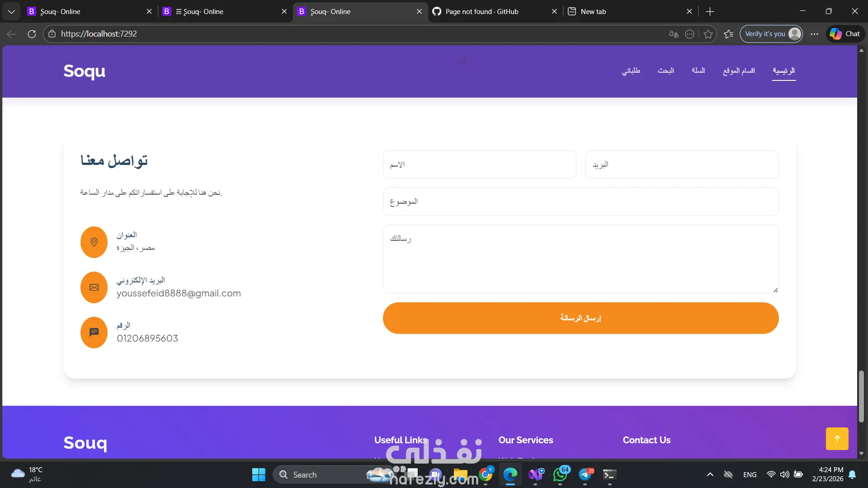
Task: Click the orange location pin icon
Action: [94, 242]
